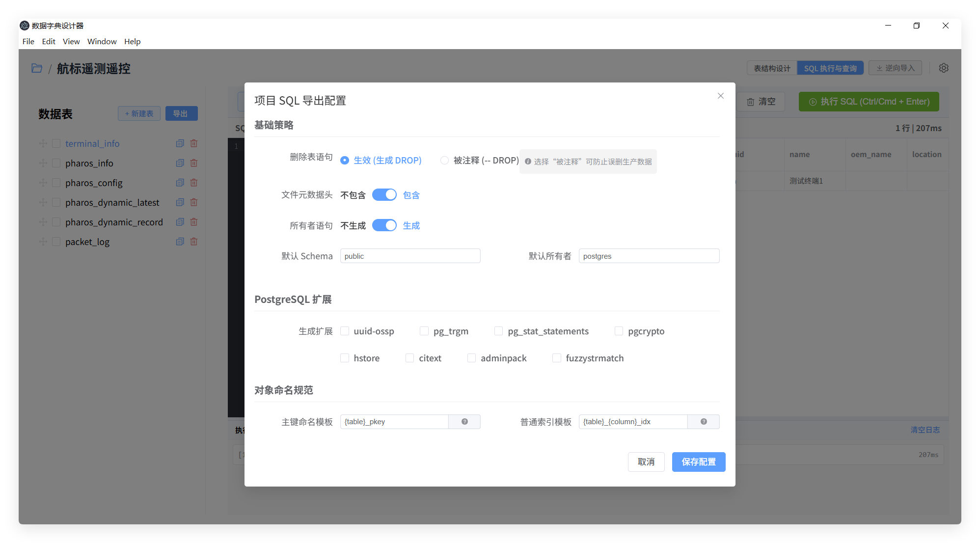
Task: Click the settings gear icon at top right
Action: [x=943, y=68]
